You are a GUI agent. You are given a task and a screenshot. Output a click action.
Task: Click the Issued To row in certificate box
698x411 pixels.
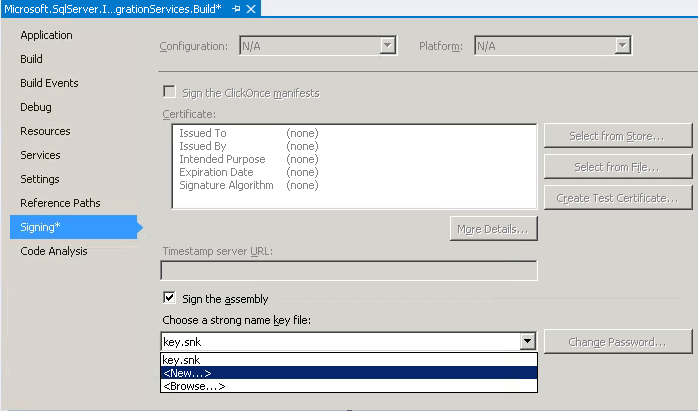click(x=249, y=133)
